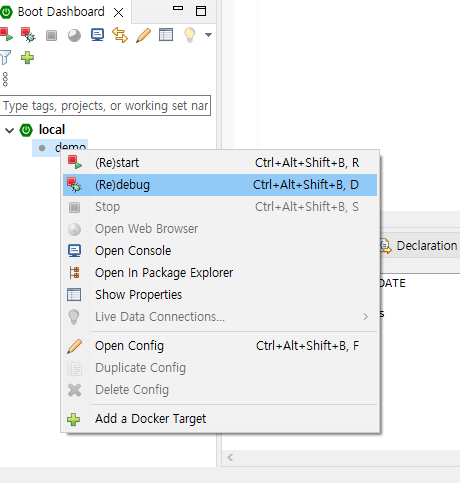Image resolution: width=460 pixels, height=483 pixels.
Task: Click the (Re)debug toolbar icon with bug
Action: pyautogui.click(x=28, y=35)
